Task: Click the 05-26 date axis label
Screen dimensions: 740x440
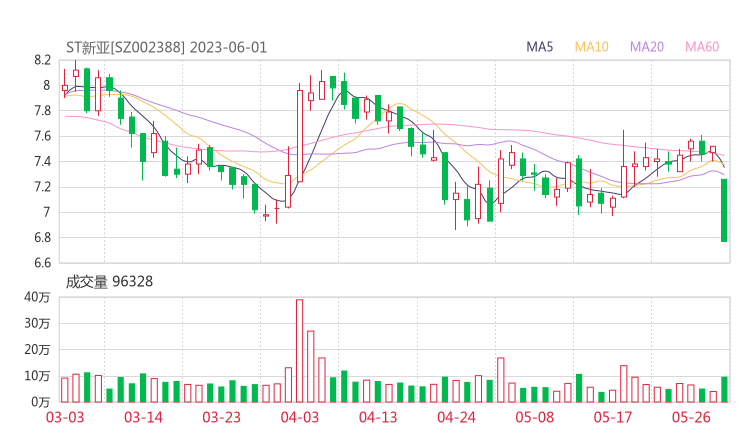Action: point(691,417)
